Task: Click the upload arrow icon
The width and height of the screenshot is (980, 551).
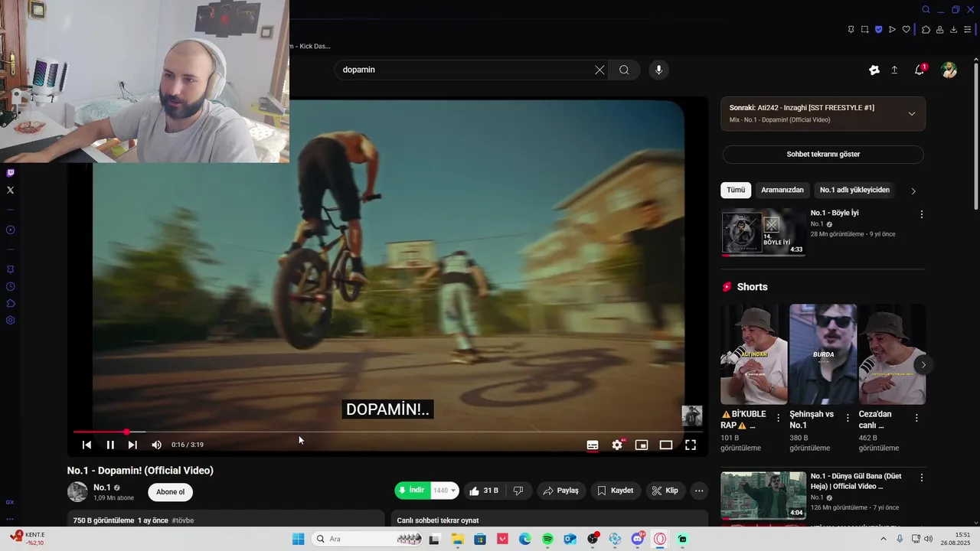Action: coord(894,70)
